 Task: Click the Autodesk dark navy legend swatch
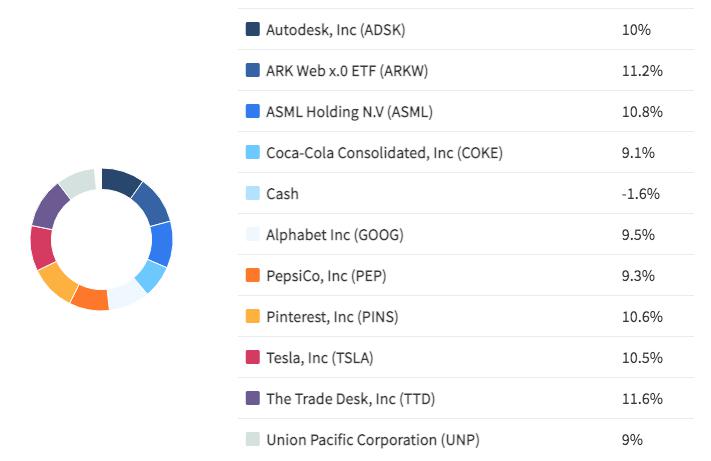pos(253,30)
